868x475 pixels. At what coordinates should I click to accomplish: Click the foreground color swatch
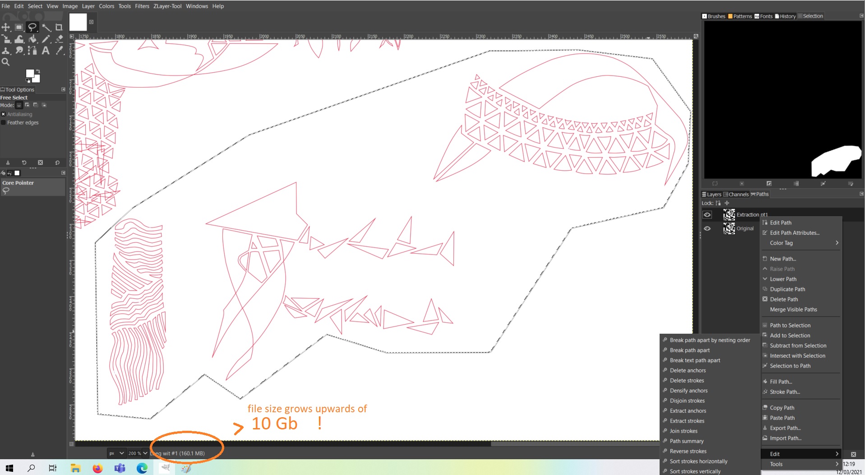click(30, 74)
